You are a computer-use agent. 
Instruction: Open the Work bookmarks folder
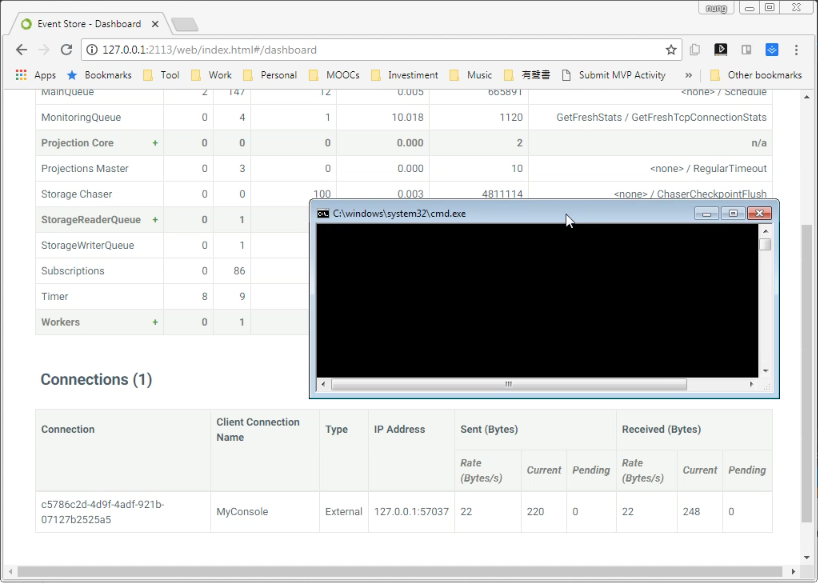tap(211, 75)
